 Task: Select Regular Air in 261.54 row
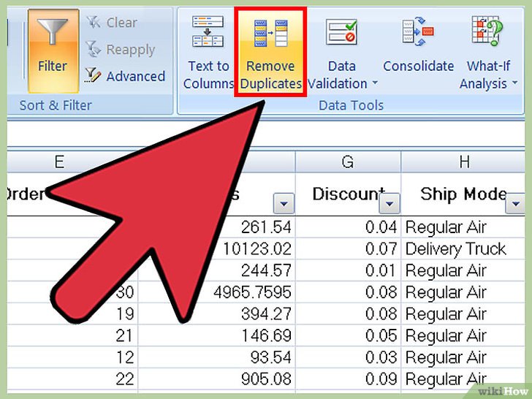tap(463, 227)
